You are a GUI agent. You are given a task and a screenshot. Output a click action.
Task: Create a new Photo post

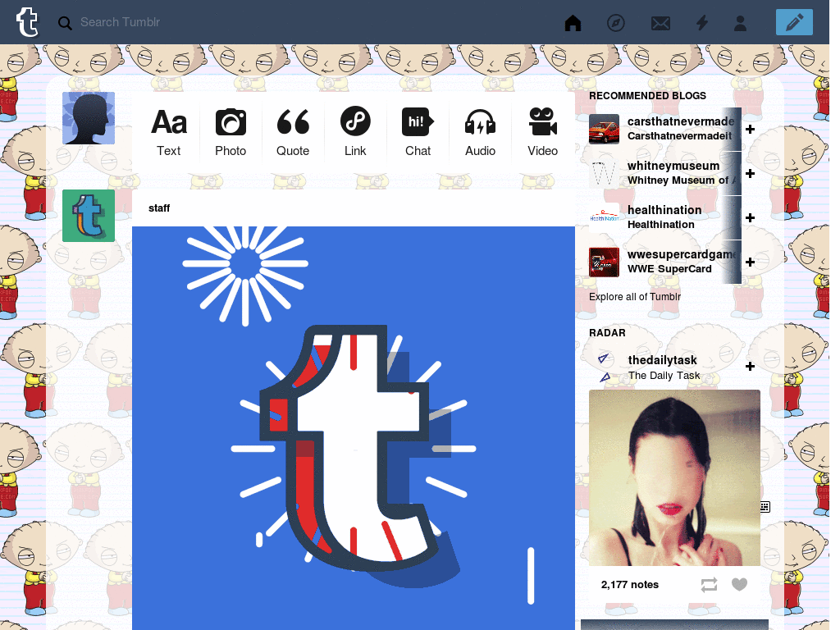click(x=231, y=132)
